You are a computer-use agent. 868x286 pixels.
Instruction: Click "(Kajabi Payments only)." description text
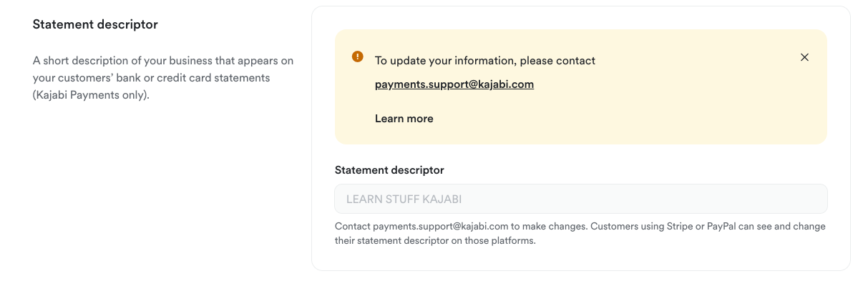pos(91,94)
